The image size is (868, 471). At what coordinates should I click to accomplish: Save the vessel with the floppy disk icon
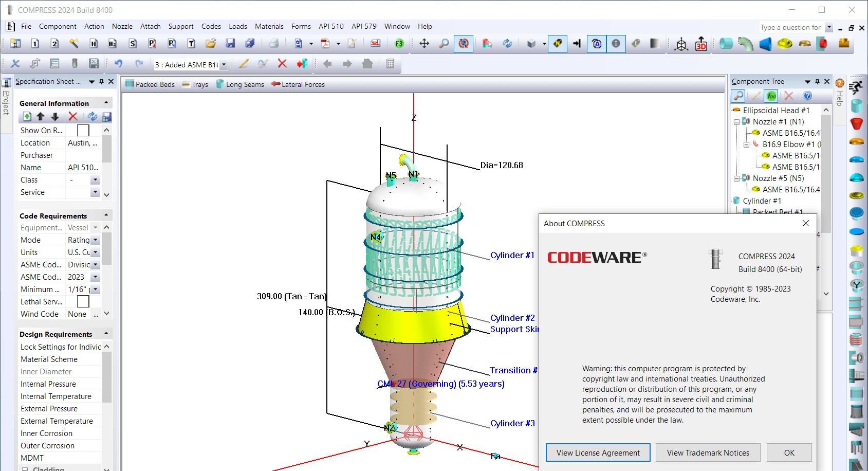point(230,44)
